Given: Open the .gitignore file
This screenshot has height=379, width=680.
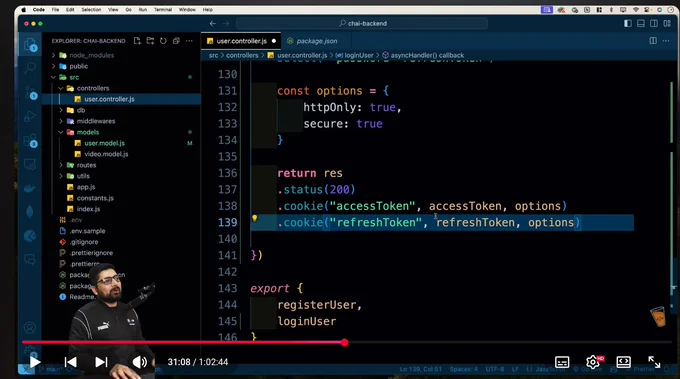Looking at the screenshot, I should click(84, 242).
